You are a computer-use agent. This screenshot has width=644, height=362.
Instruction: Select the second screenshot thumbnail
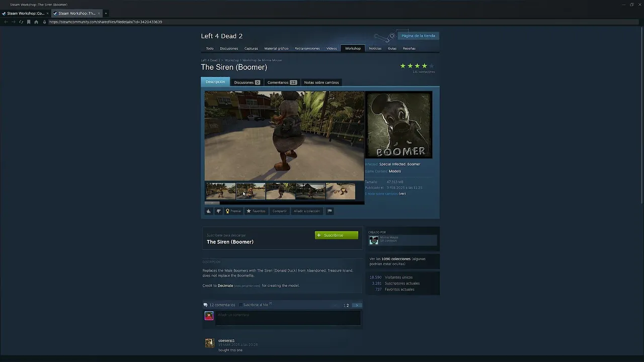click(251, 192)
